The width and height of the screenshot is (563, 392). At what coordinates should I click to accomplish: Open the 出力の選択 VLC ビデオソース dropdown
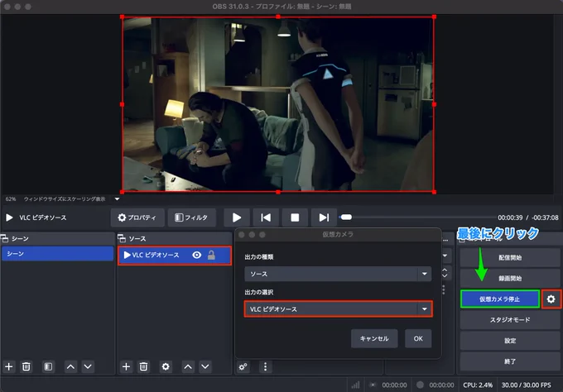click(338, 308)
